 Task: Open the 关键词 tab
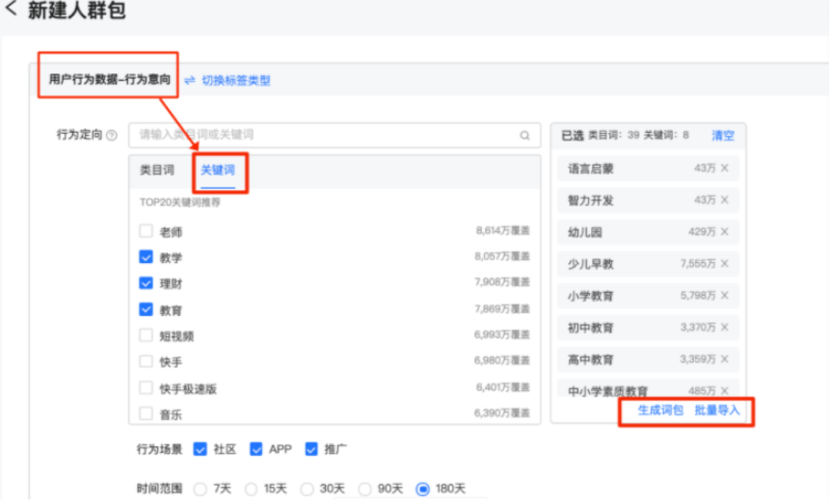pyautogui.click(x=217, y=171)
